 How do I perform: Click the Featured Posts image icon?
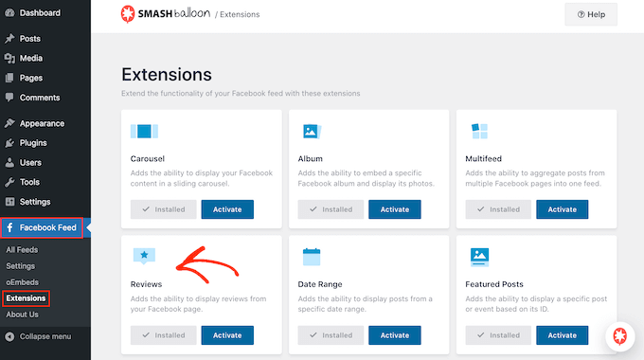point(479,258)
